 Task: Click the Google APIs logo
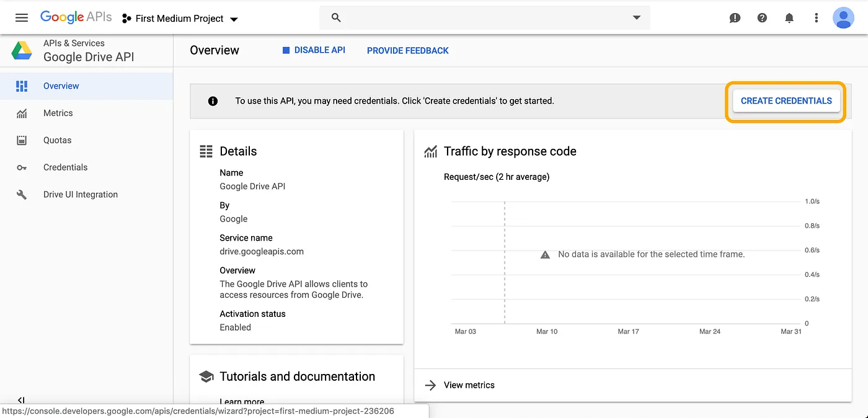[x=76, y=17]
